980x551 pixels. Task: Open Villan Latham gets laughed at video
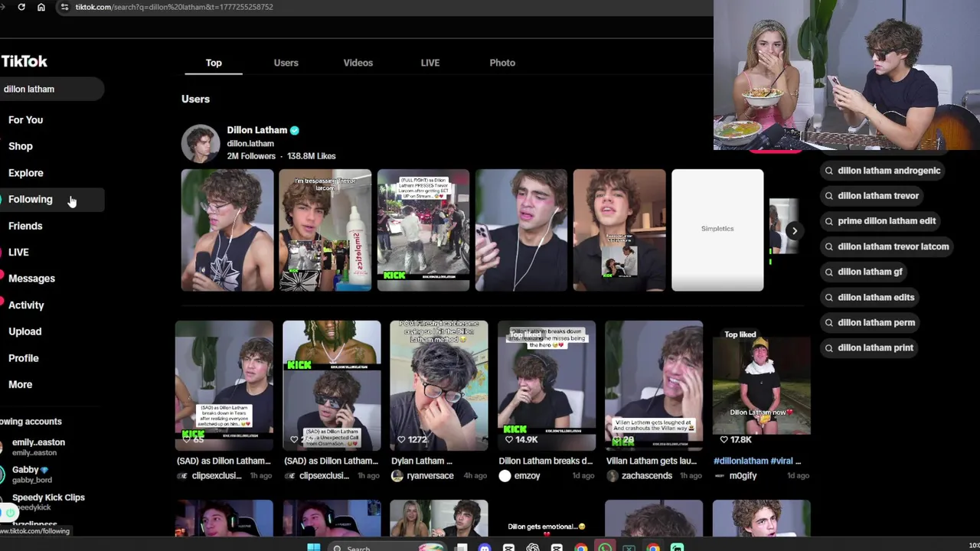point(654,386)
